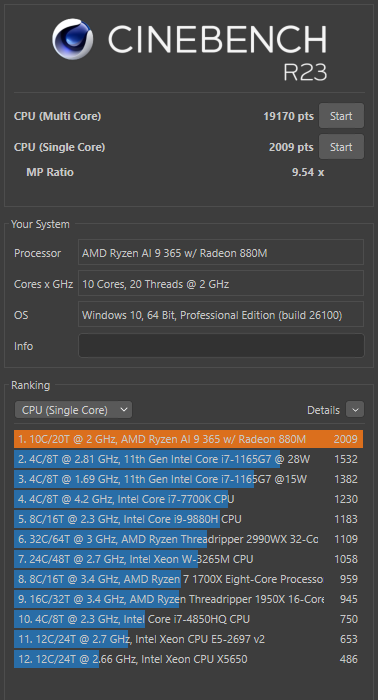Select the i7-1165G7 @ 28W ranking entry

coord(188,459)
